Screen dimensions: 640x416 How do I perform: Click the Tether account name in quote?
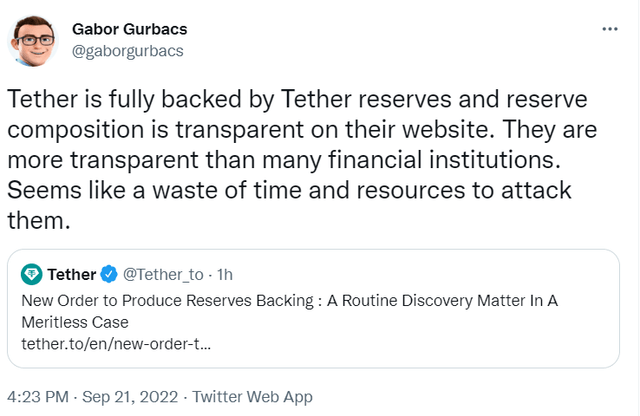[x=71, y=274]
